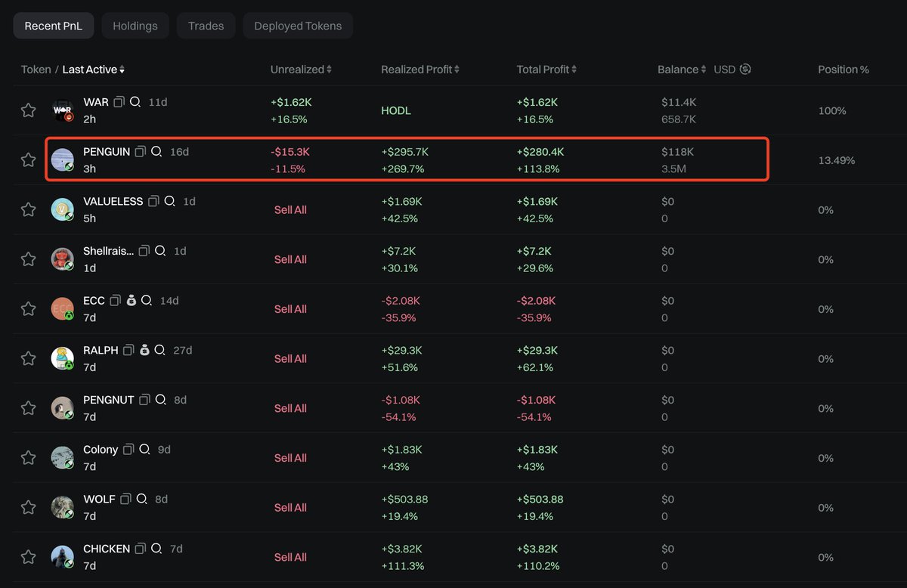
Task: Open the ECC token avatar thumbnail
Action: (62, 308)
